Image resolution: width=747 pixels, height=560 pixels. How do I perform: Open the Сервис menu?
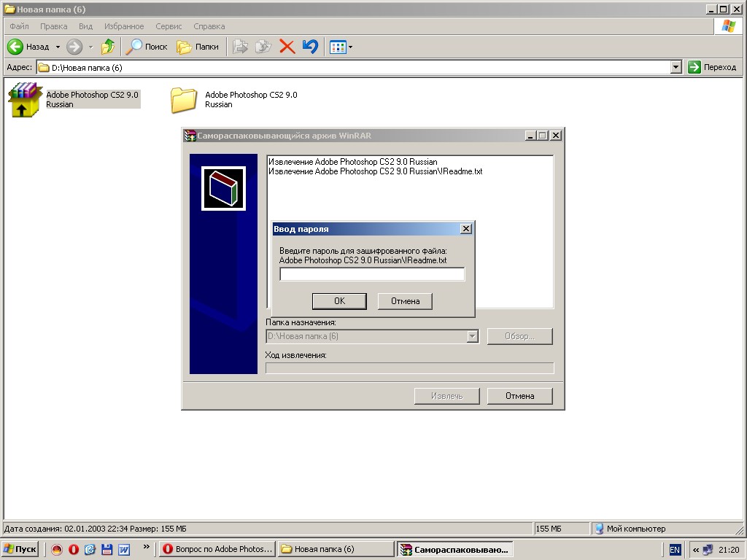pyautogui.click(x=169, y=26)
